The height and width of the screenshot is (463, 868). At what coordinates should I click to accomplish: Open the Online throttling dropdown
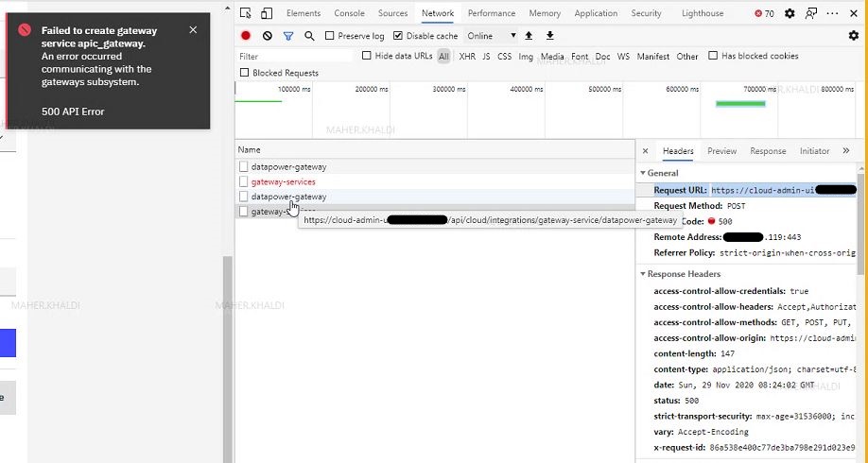491,35
